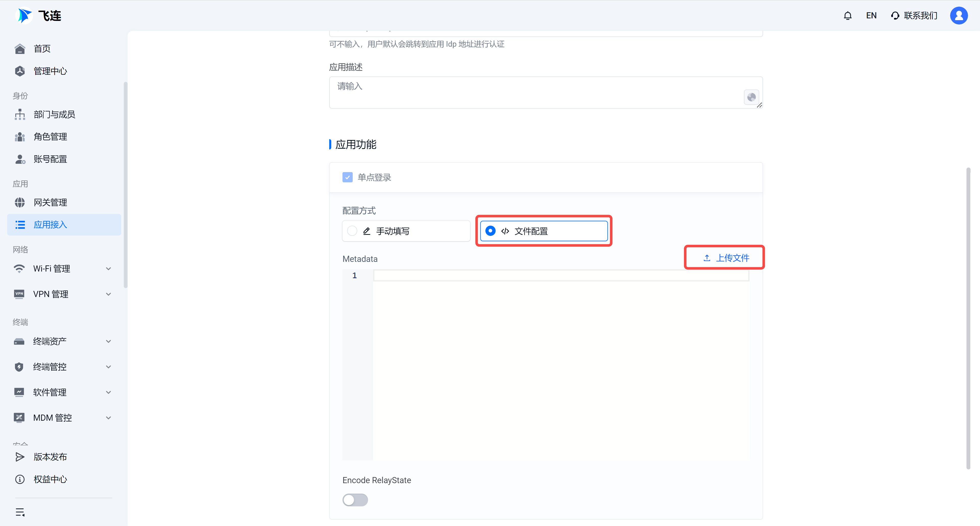Screen dimensions: 980x526
Task: Expand 终端资产 chevron
Action: point(108,341)
